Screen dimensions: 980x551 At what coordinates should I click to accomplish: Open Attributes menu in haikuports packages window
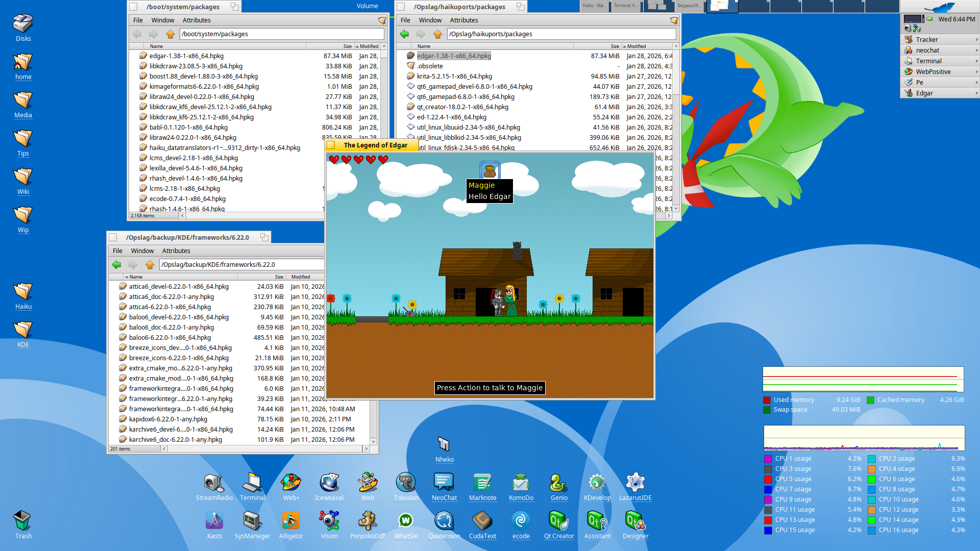coord(463,20)
